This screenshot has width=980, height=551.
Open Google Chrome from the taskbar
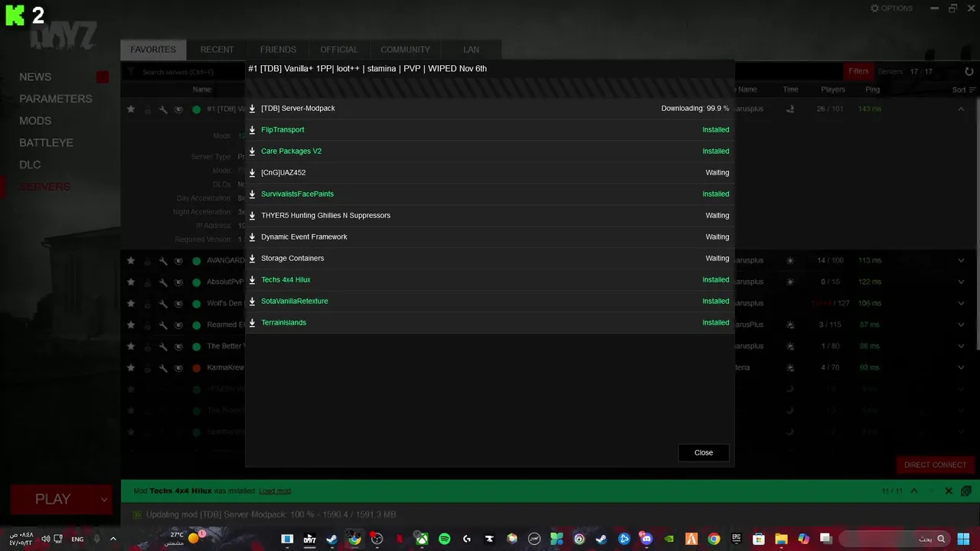714,539
